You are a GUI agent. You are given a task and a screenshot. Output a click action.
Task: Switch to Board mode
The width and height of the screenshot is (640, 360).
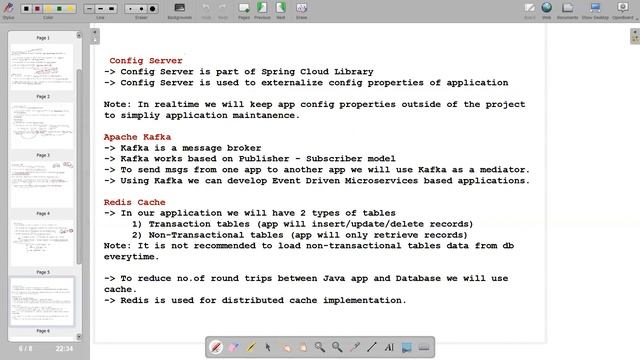[x=530, y=11]
